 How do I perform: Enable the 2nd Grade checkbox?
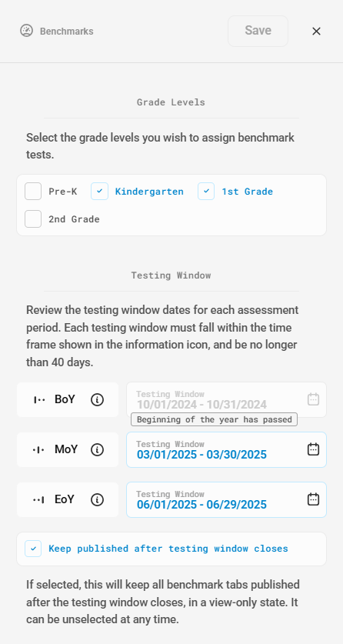click(x=33, y=219)
